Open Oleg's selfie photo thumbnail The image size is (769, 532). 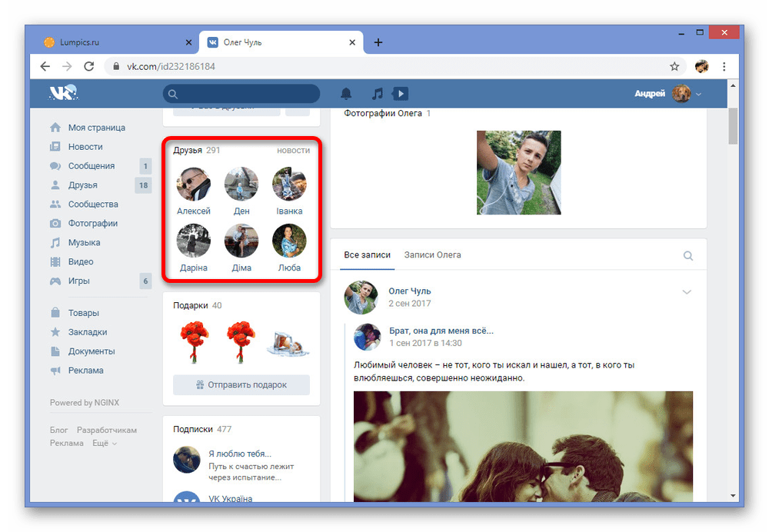pyautogui.click(x=519, y=173)
